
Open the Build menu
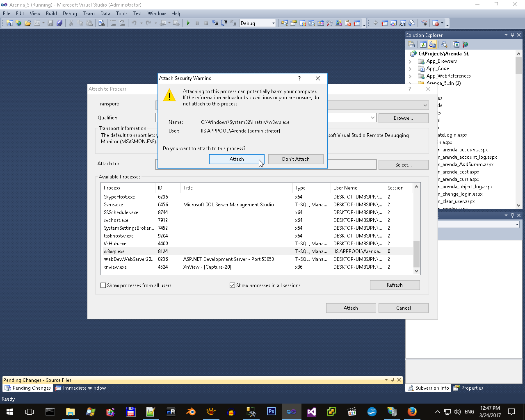51,14
